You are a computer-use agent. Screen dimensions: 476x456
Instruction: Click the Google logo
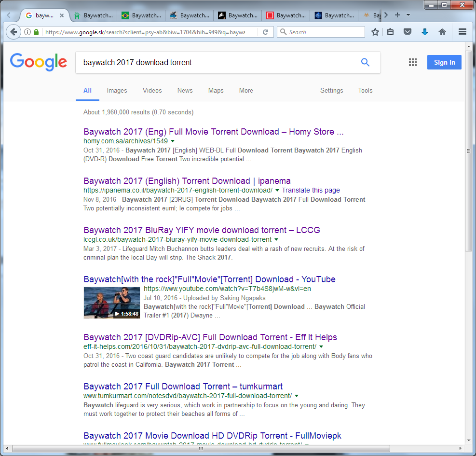(x=39, y=62)
